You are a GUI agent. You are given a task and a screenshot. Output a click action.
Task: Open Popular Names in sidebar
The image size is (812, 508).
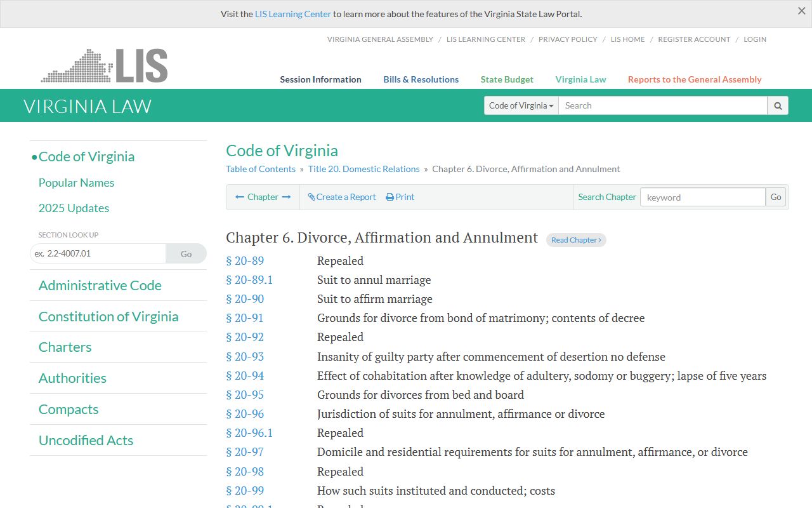(x=76, y=182)
